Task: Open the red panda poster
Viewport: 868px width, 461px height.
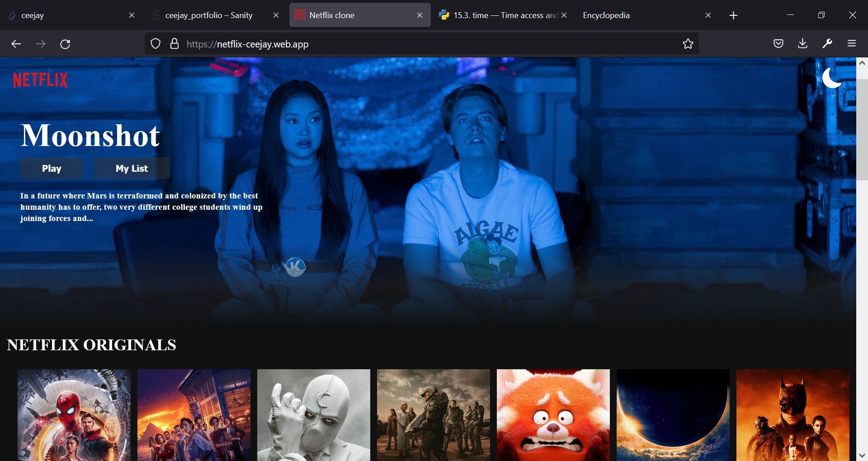Action: (x=553, y=415)
